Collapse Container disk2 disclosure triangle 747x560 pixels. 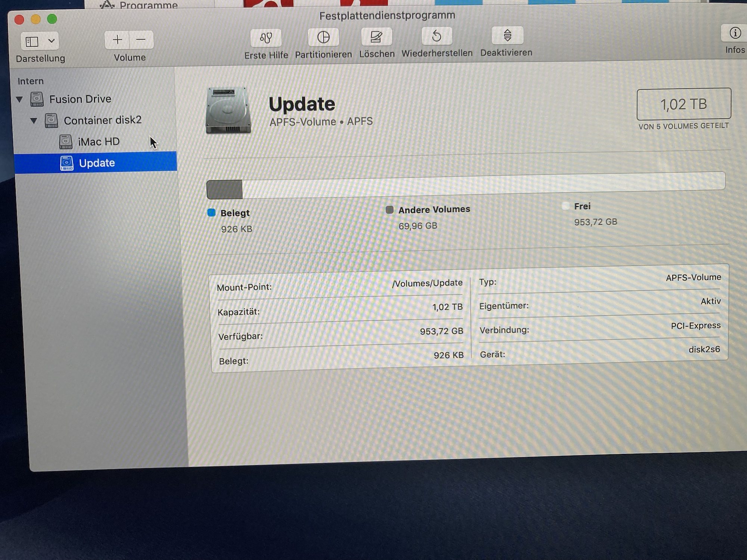[34, 121]
